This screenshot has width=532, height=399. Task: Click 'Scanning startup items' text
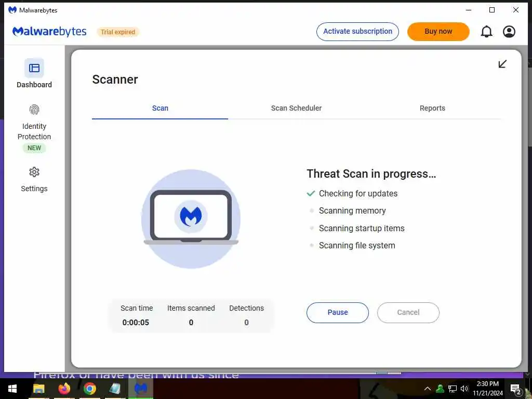click(362, 229)
